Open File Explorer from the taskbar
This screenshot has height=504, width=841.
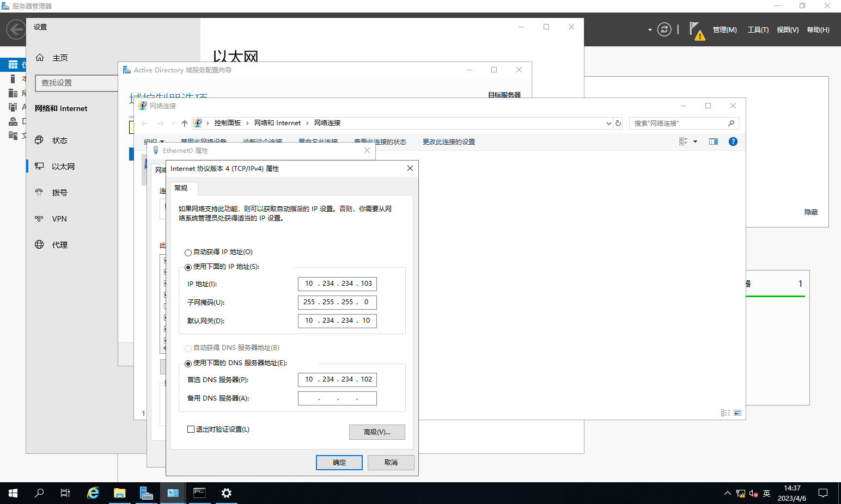coord(119,493)
